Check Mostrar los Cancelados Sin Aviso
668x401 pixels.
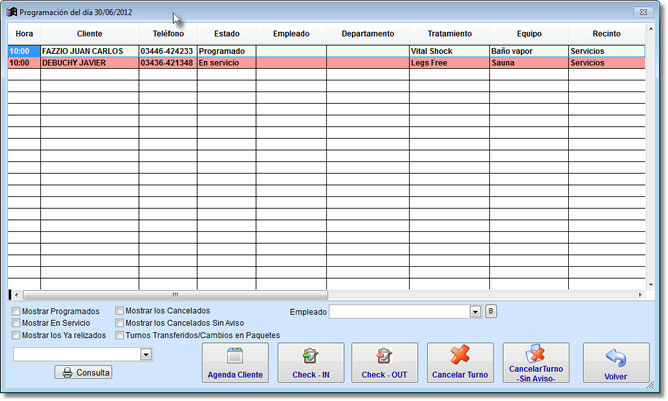(x=120, y=323)
